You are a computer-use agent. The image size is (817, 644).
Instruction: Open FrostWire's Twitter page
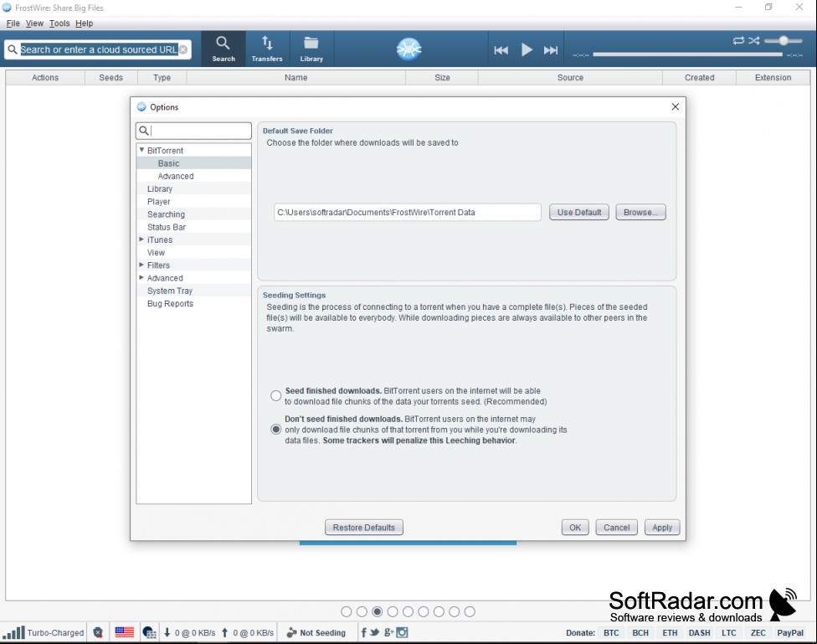point(375,632)
